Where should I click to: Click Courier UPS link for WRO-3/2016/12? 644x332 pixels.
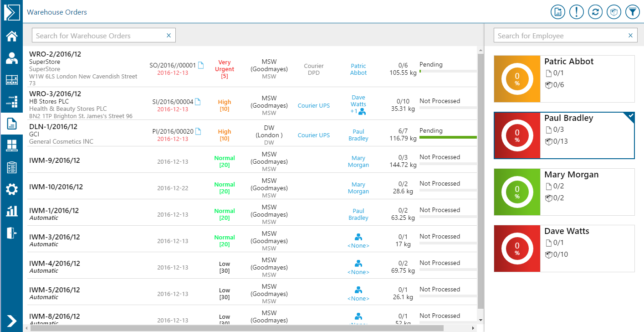click(x=313, y=106)
